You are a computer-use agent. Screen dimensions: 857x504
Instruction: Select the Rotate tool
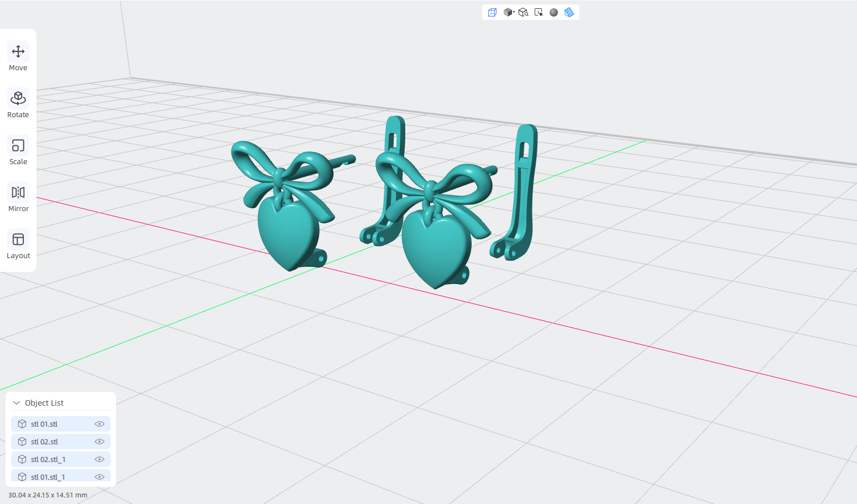(18, 104)
